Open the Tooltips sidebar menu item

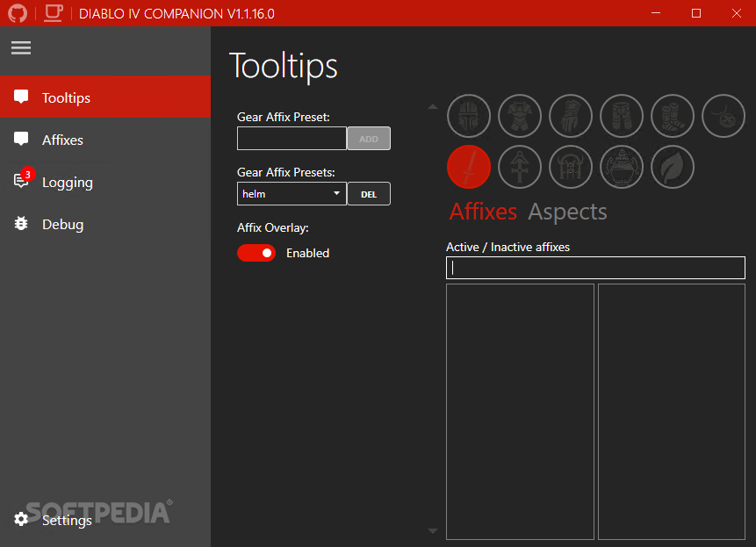coord(105,97)
